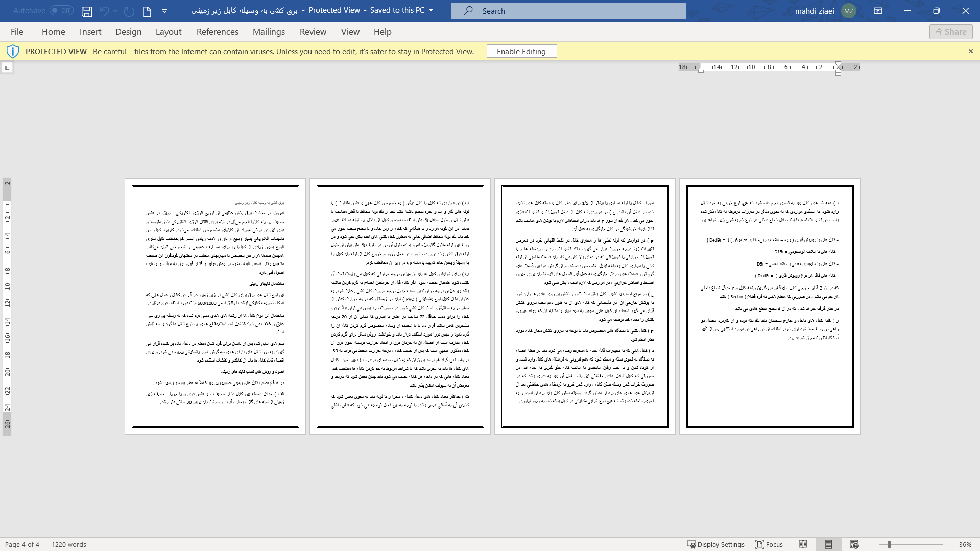Click the hanging indent marker on ruler
Screen dimensions: 980x551
838,70
